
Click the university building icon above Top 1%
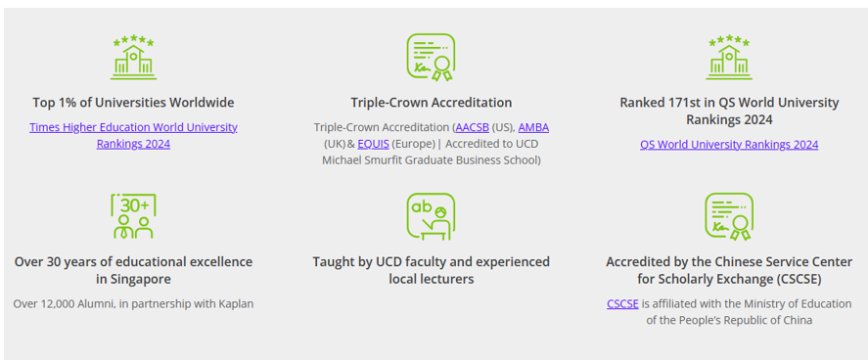click(x=133, y=58)
